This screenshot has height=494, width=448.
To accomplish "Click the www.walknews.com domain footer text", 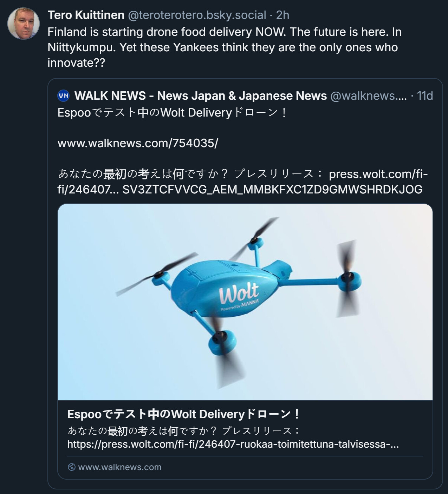I will tap(120, 467).
